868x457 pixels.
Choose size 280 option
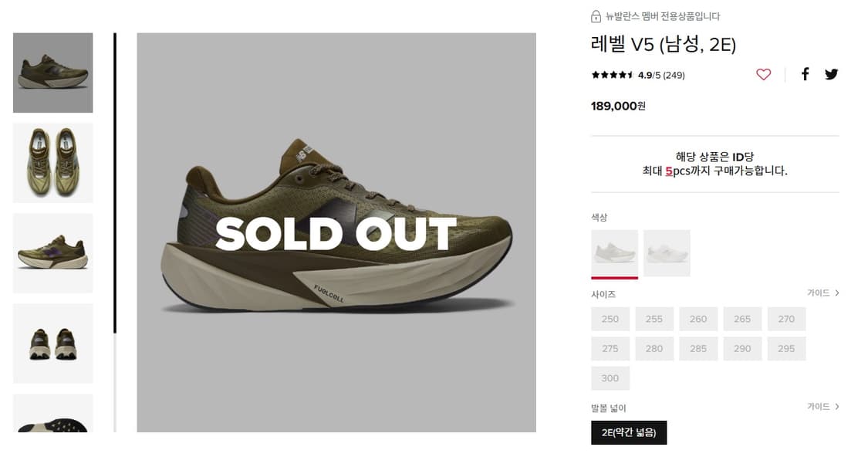(x=654, y=348)
